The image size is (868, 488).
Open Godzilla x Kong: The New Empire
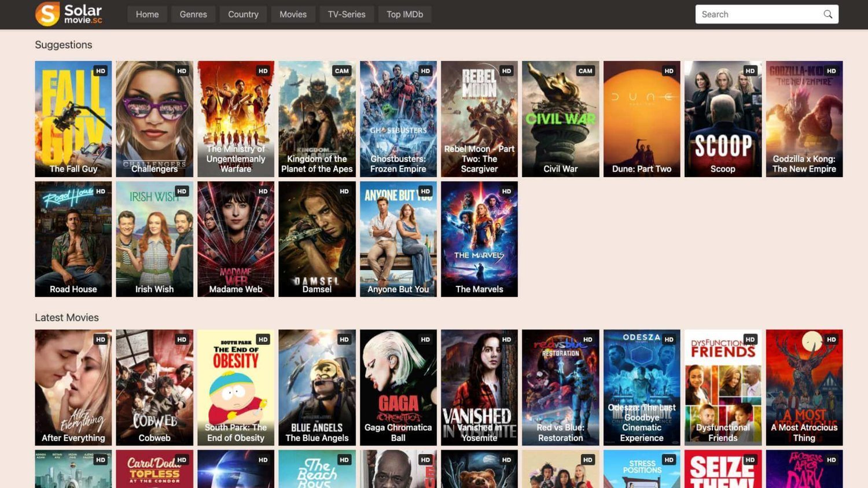tap(804, 119)
